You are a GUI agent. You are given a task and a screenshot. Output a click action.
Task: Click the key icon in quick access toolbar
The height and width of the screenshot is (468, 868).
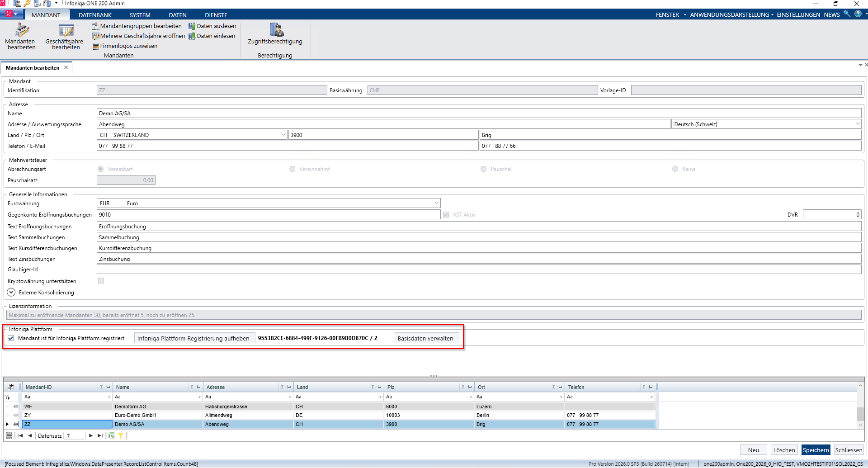coord(27,4)
